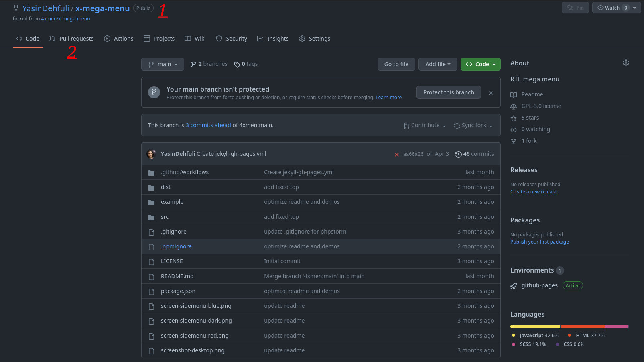Click the file icon next to .gitignore
The height and width of the screenshot is (362, 644).
pos(151,232)
